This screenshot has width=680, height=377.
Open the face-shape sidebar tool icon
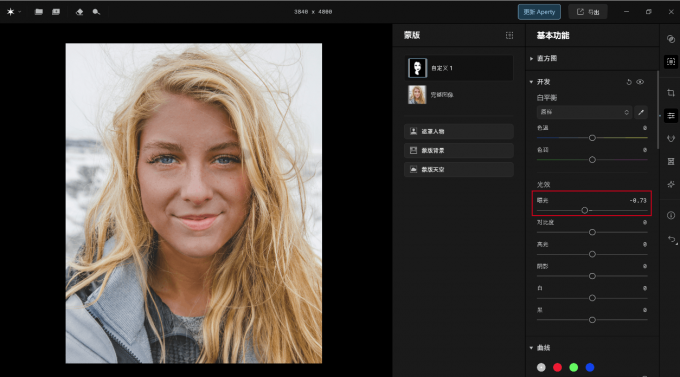coord(671,138)
